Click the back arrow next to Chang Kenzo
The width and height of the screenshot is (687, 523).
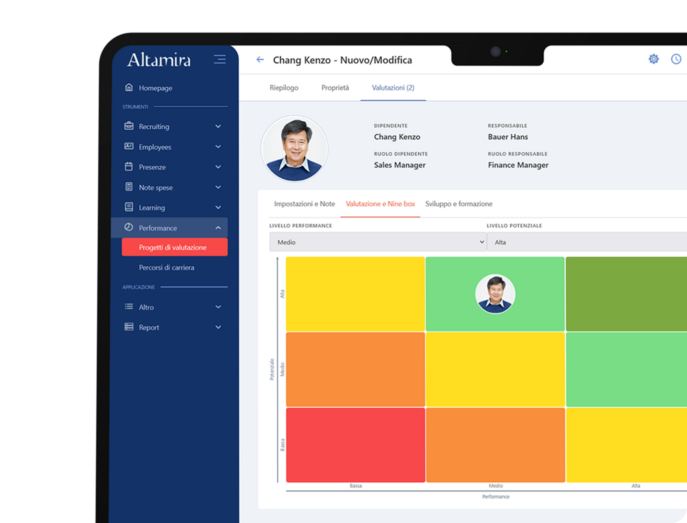260,60
